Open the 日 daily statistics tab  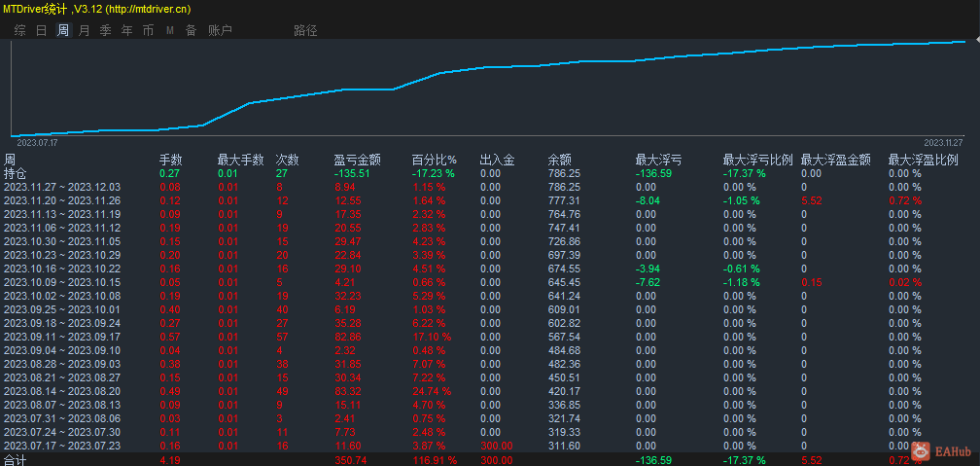(41, 31)
